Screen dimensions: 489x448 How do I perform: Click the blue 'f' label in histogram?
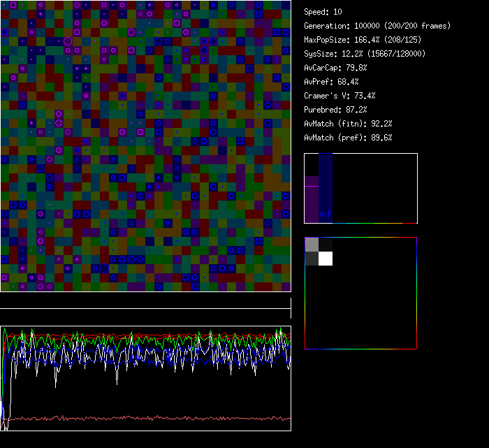[x=329, y=213]
